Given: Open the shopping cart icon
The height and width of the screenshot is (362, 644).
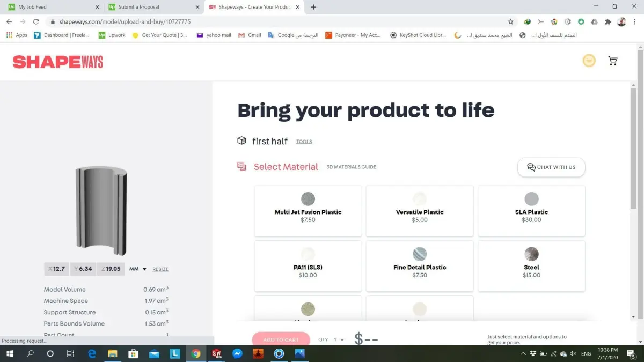Looking at the screenshot, I should click(612, 61).
